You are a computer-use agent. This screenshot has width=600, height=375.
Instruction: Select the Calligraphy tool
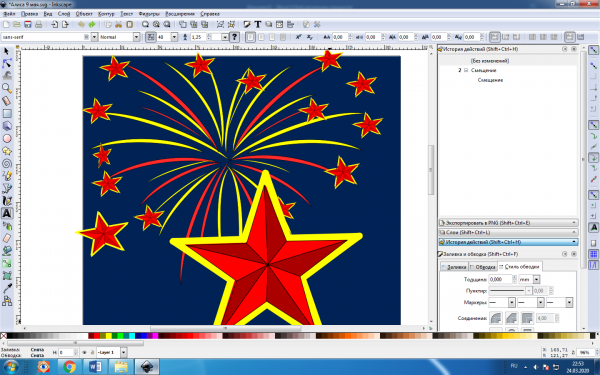coord(7,201)
